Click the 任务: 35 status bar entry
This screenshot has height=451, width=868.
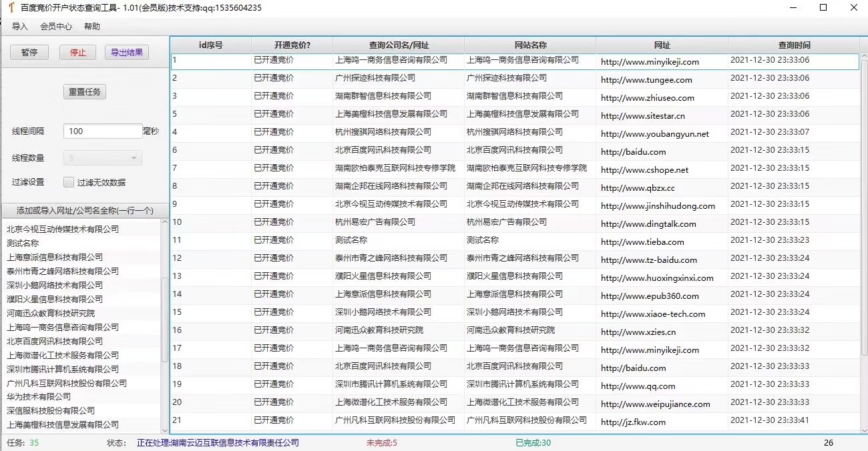(23, 443)
